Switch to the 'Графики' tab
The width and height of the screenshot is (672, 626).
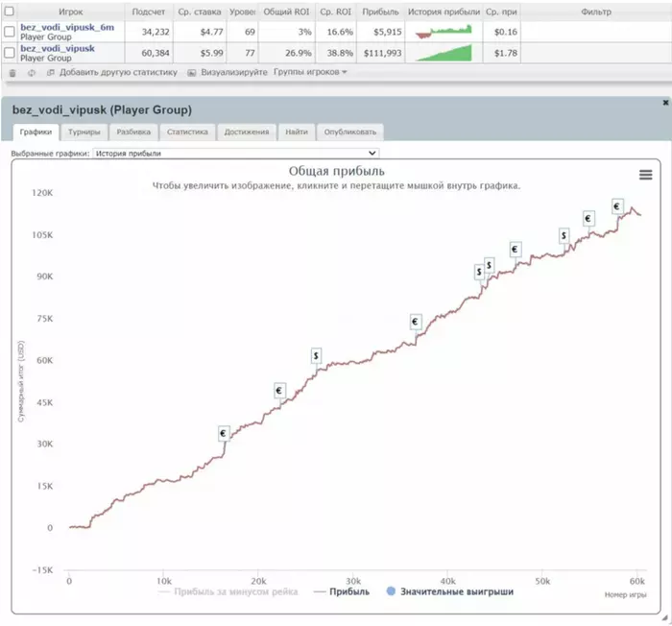point(36,132)
